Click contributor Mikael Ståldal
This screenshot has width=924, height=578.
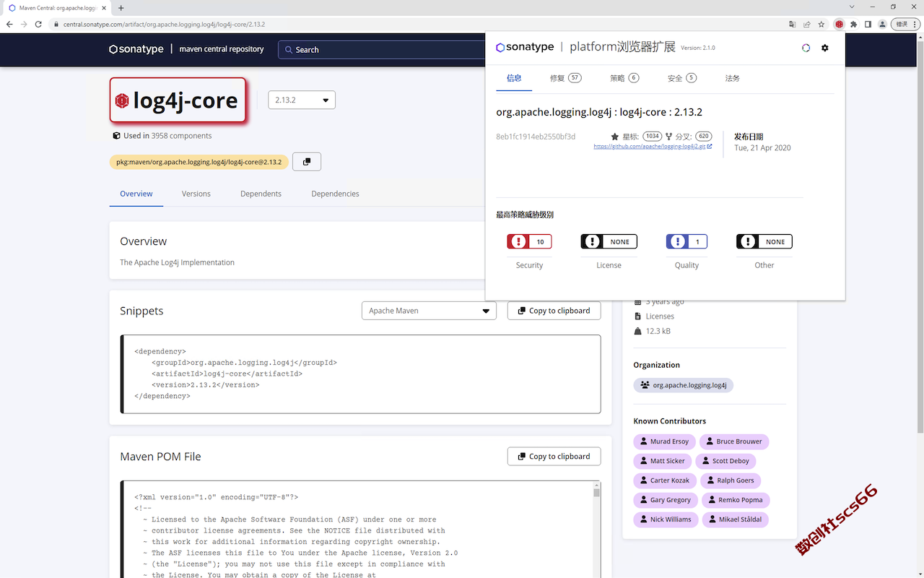click(x=735, y=519)
